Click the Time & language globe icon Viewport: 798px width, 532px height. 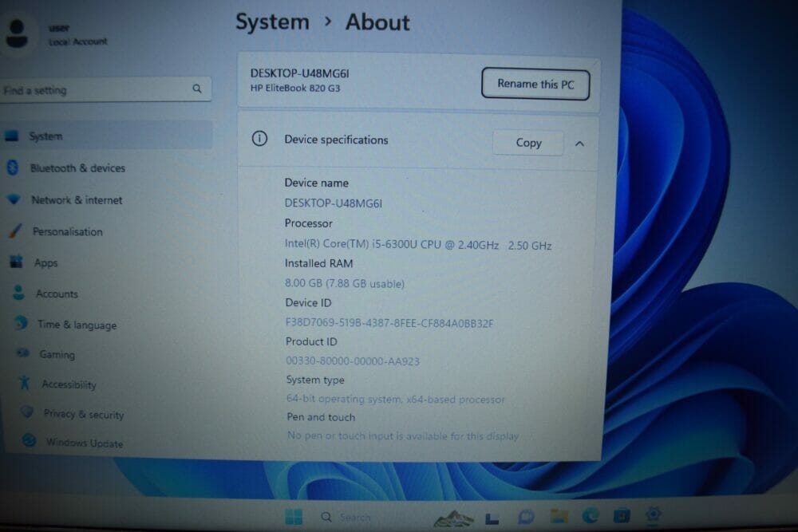21,322
